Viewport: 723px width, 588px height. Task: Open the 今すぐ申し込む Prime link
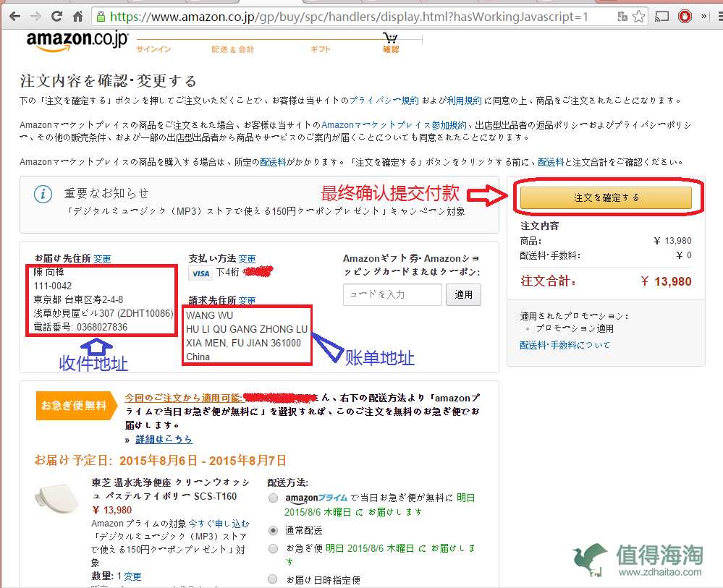pos(219,524)
